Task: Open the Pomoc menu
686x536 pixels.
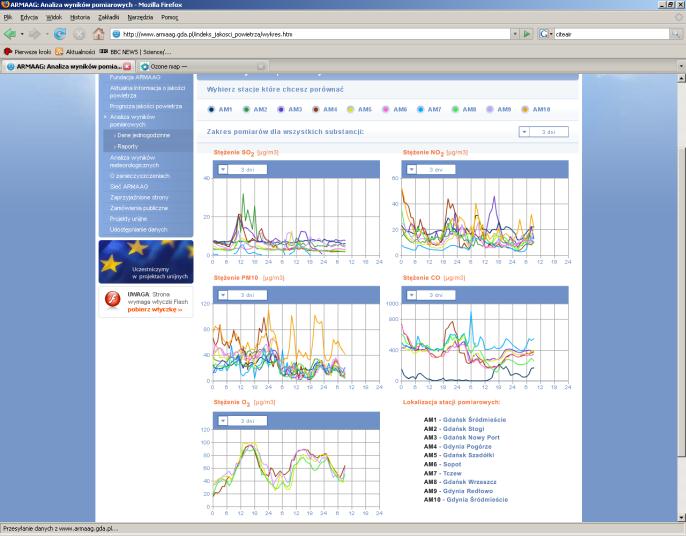Action: tap(169, 18)
